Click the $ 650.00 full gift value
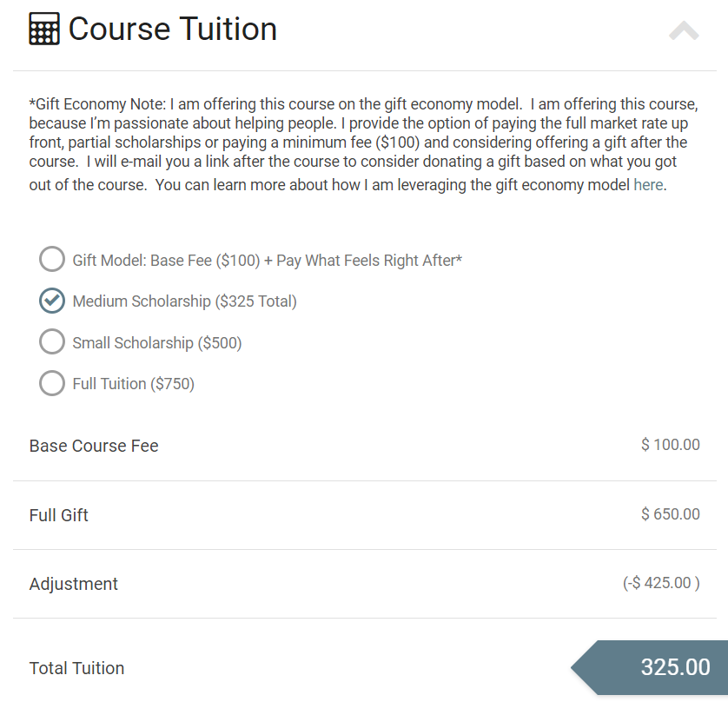 pyautogui.click(x=671, y=513)
